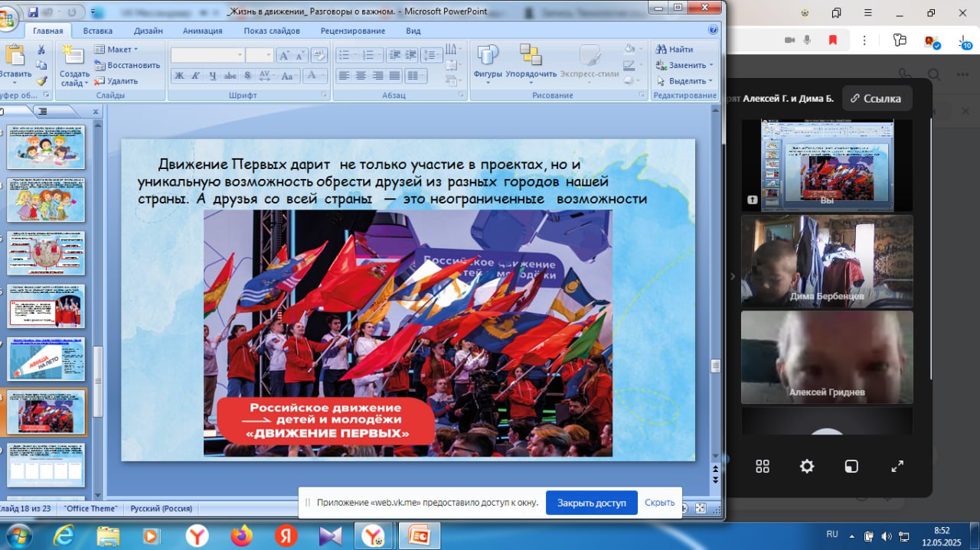The width and height of the screenshot is (980, 550).
Task: Open the font size combo box
Action: point(259,55)
